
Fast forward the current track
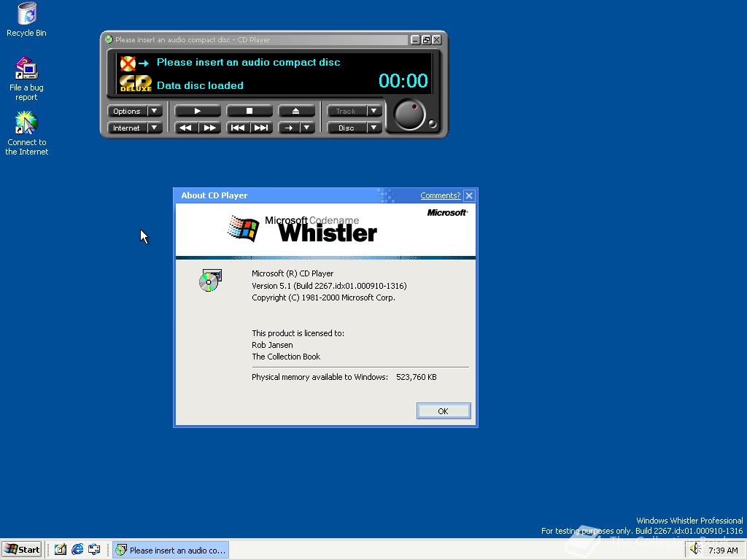click(x=209, y=128)
